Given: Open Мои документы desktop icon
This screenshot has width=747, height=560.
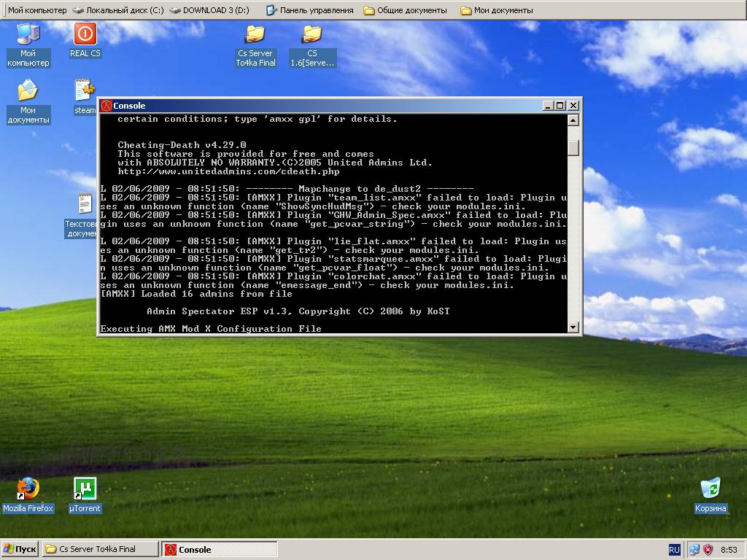Looking at the screenshot, I should pyautogui.click(x=28, y=101).
